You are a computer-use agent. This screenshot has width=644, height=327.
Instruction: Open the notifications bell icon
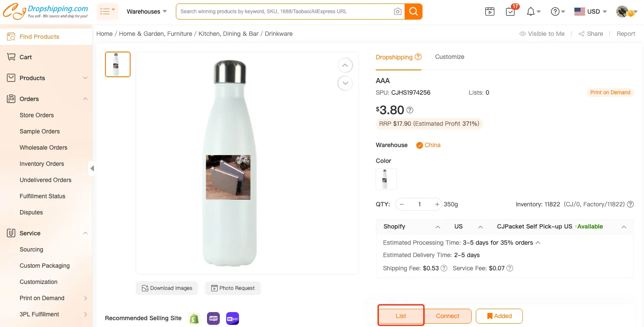[531, 12]
